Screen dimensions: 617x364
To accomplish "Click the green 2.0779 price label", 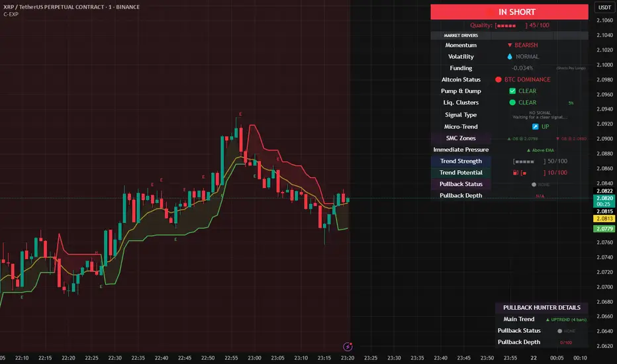I will pos(604,228).
